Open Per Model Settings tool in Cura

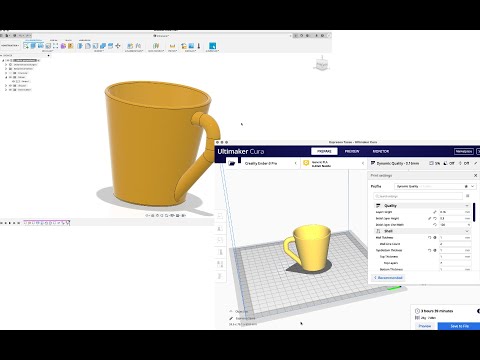220,264
